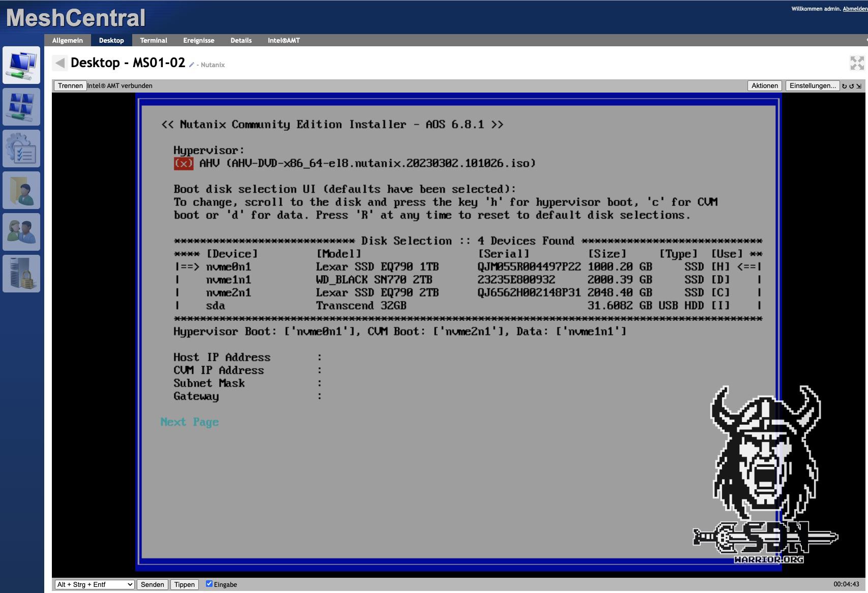Select the multi-desktop view sidebar icon
This screenshot has width=868, height=593.
click(21, 107)
